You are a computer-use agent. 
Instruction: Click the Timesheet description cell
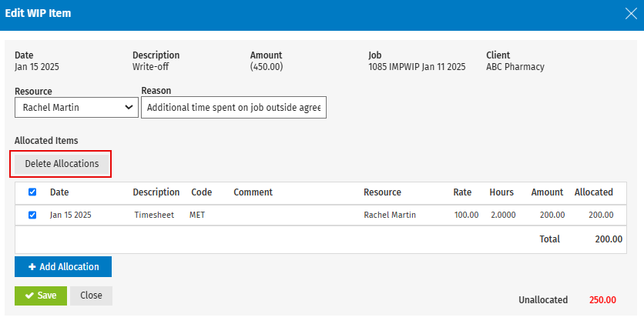tap(154, 215)
